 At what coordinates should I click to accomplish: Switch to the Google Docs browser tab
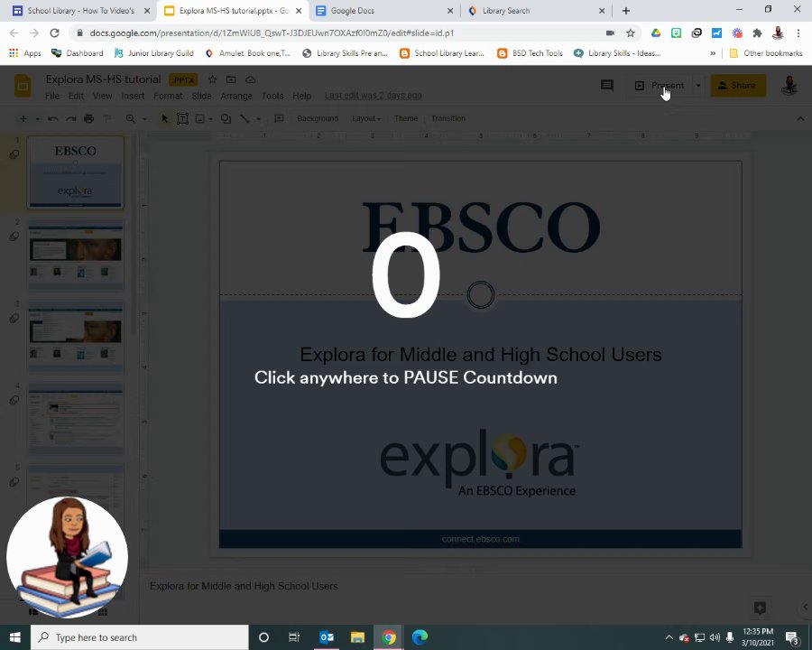pyautogui.click(x=383, y=11)
